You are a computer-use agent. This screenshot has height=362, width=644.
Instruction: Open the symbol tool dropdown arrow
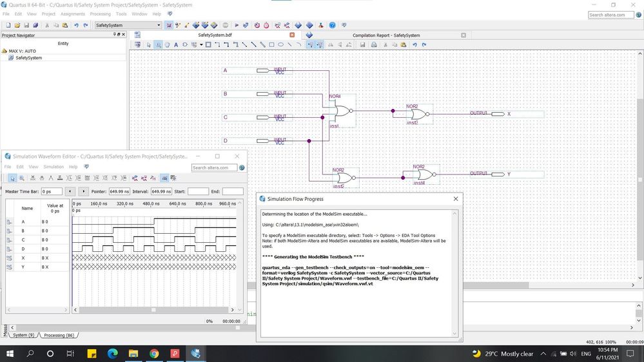(x=201, y=45)
